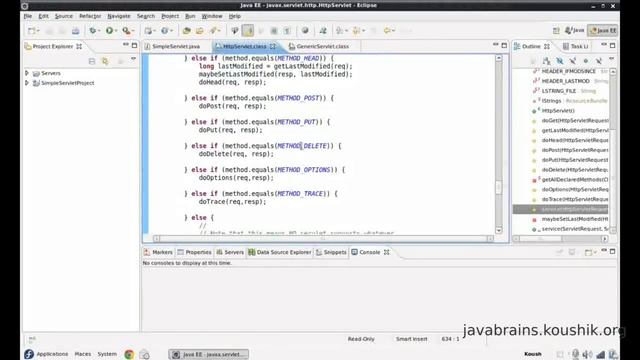Click the External Tools run icon
Screen dimensions: 640x360
[x=127, y=31]
